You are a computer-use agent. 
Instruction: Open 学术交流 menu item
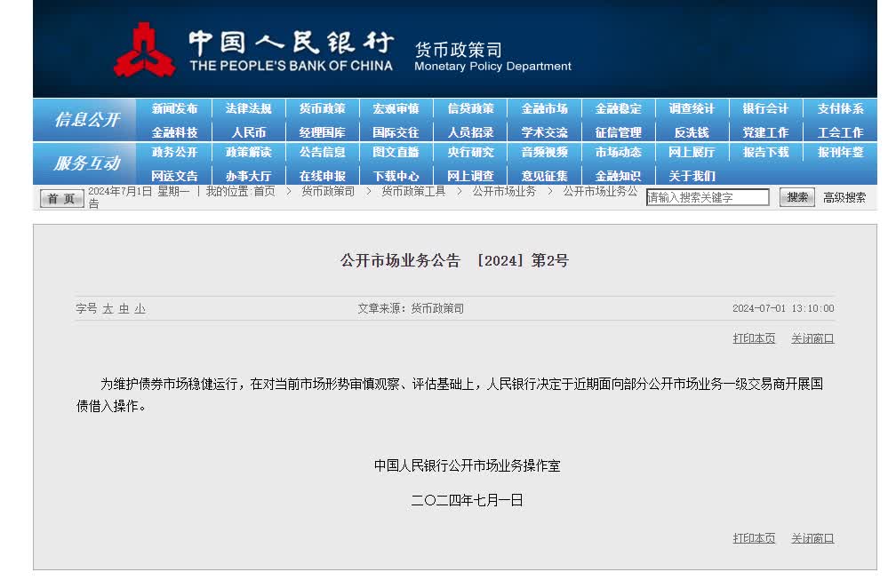(x=544, y=132)
